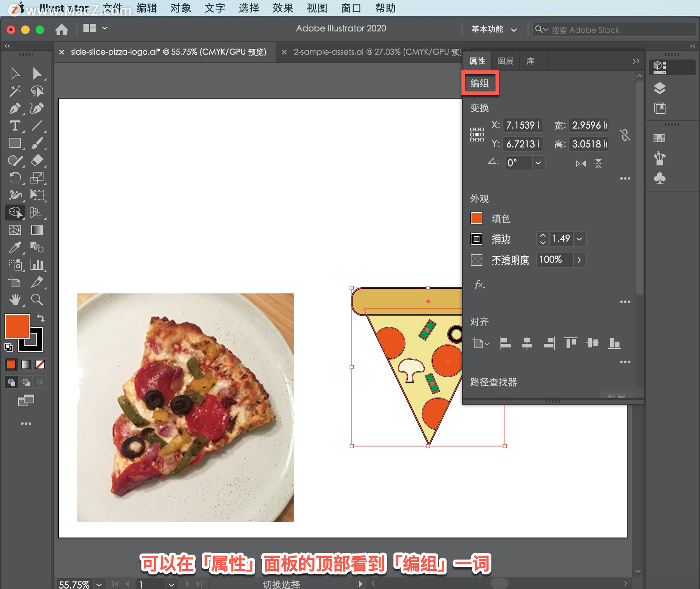Open the zoom level dropdown
Viewport: 700px width, 589px height.
pyautogui.click(x=99, y=584)
